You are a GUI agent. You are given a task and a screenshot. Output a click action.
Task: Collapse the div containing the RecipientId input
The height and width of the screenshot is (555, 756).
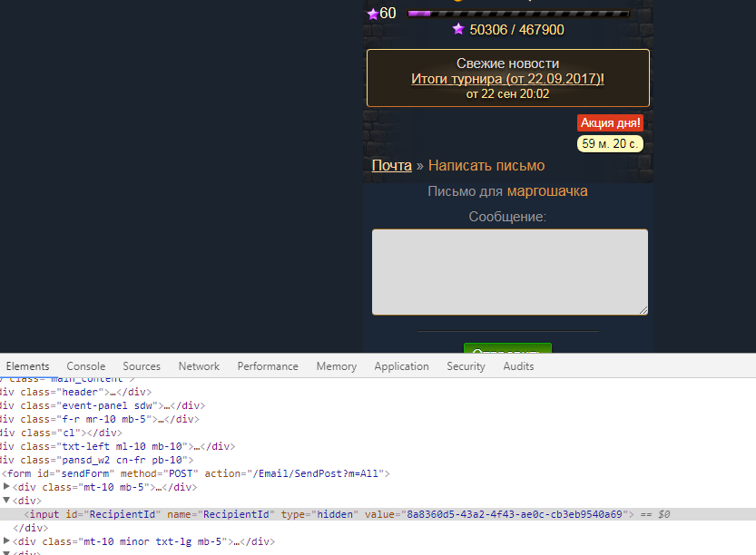(7, 501)
